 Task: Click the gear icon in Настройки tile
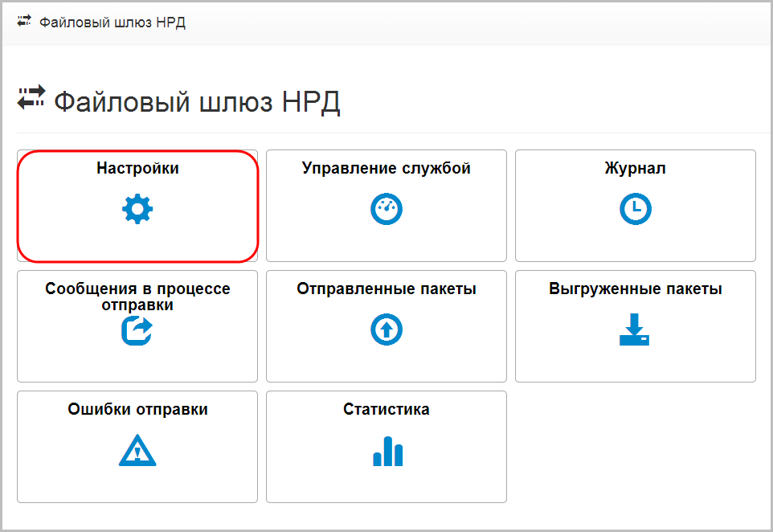(137, 209)
